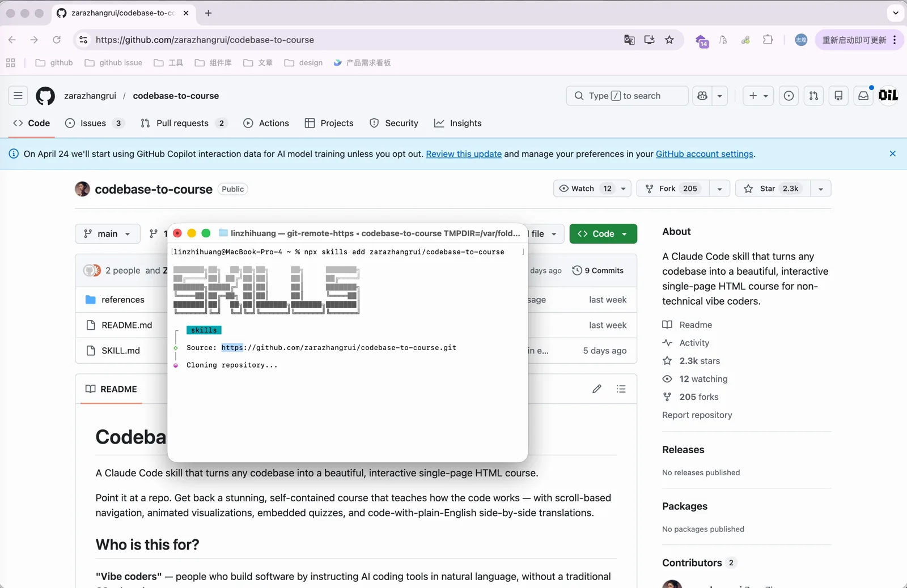Screen dimensions: 907x588
Task: Open the green Code clone dropdown
Action: tap(603, 234)
